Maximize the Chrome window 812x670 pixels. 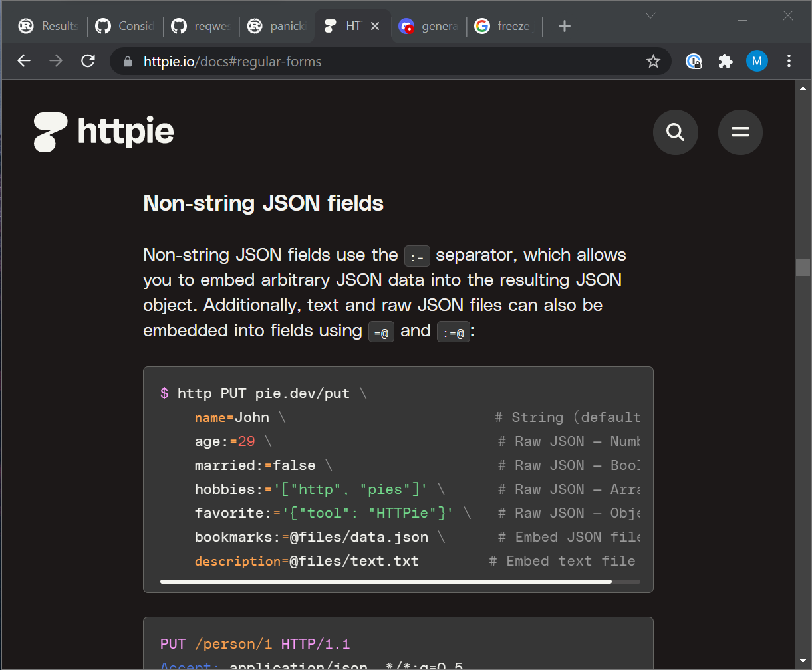[x=743, y=15]
